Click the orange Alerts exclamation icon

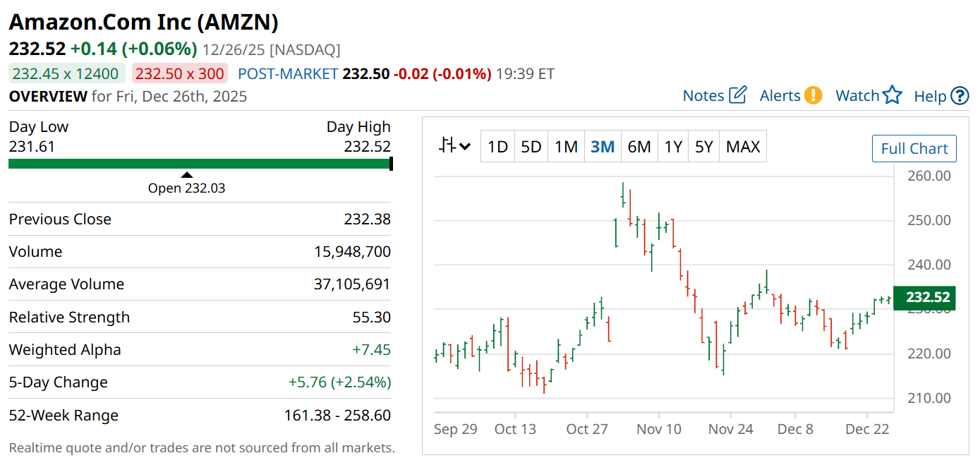(813, 95)
